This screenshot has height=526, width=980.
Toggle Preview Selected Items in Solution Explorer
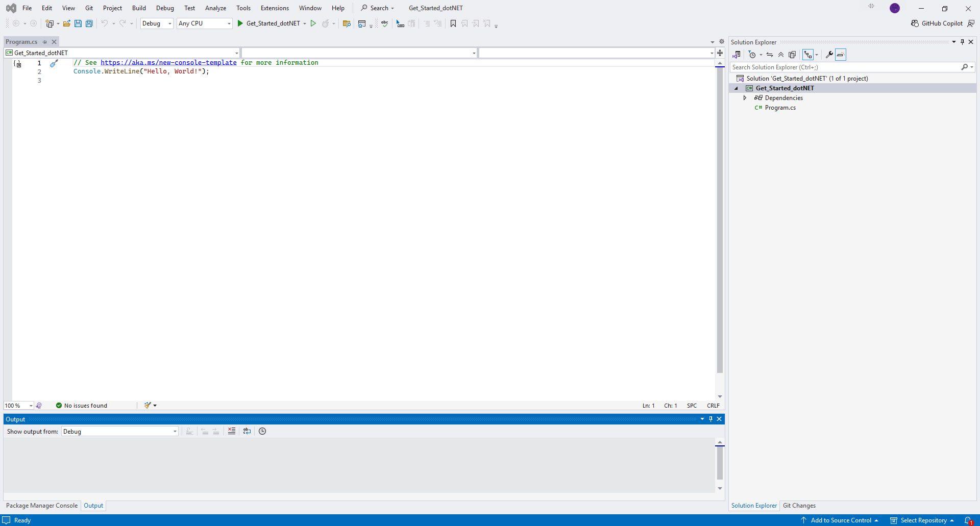point(841,55)
